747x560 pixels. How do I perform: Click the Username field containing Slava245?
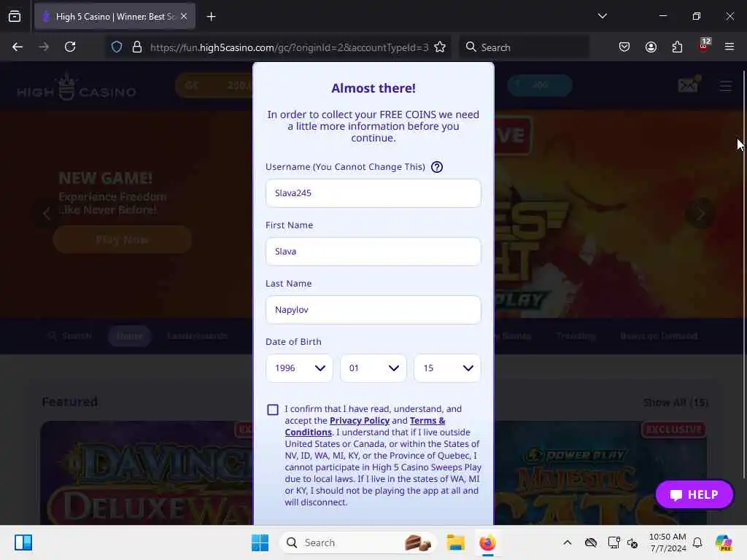pos(373,192)
